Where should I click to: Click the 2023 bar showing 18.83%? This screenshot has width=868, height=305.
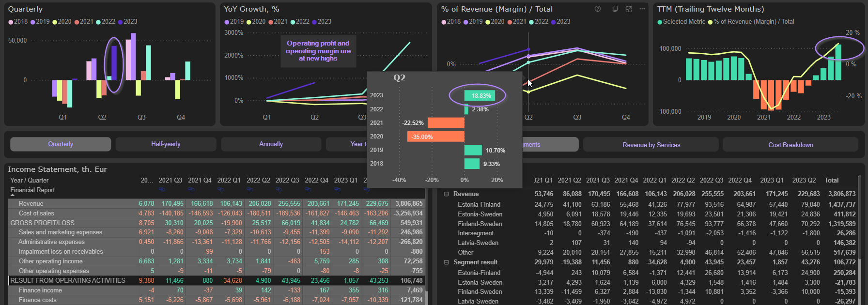pyautogui.click(x=480, y=96)
